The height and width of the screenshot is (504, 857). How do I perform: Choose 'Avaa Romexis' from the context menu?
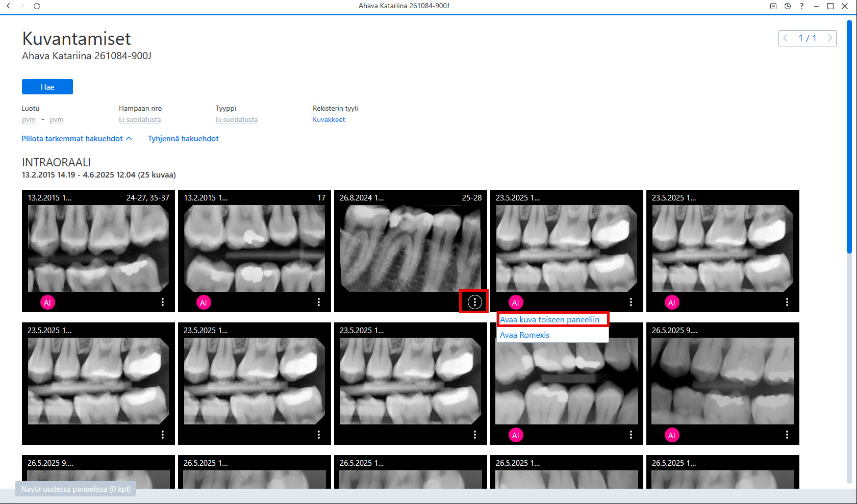(524, 335)
